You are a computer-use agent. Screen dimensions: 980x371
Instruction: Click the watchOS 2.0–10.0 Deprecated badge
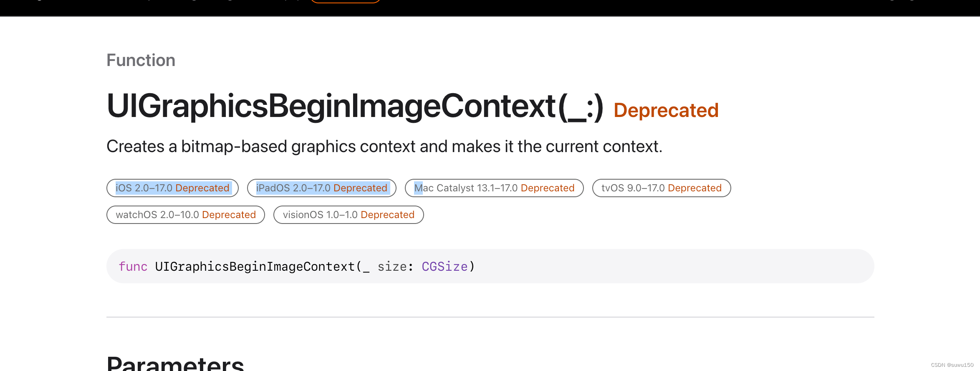(186, 215)
